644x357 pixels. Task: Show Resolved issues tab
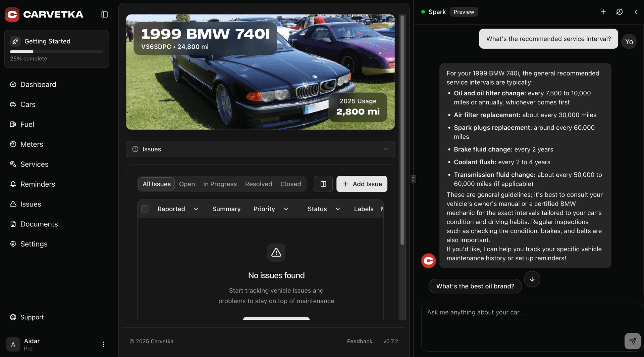pos(259,184)
